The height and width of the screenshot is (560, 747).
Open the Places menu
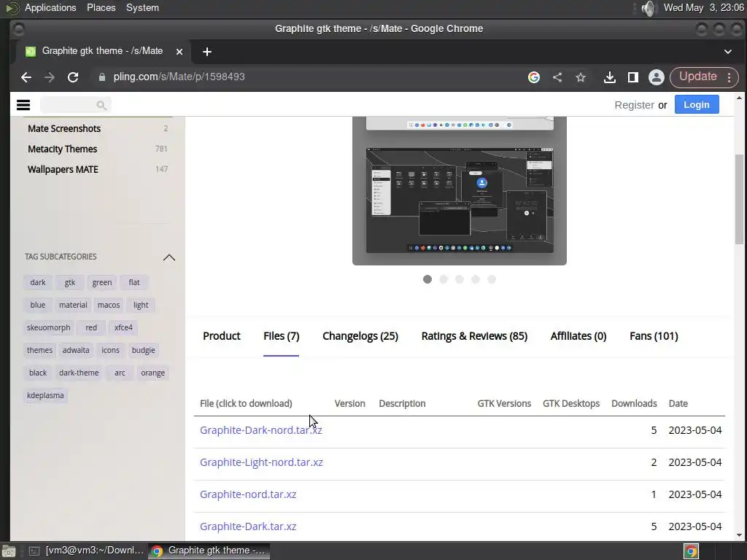101,7
